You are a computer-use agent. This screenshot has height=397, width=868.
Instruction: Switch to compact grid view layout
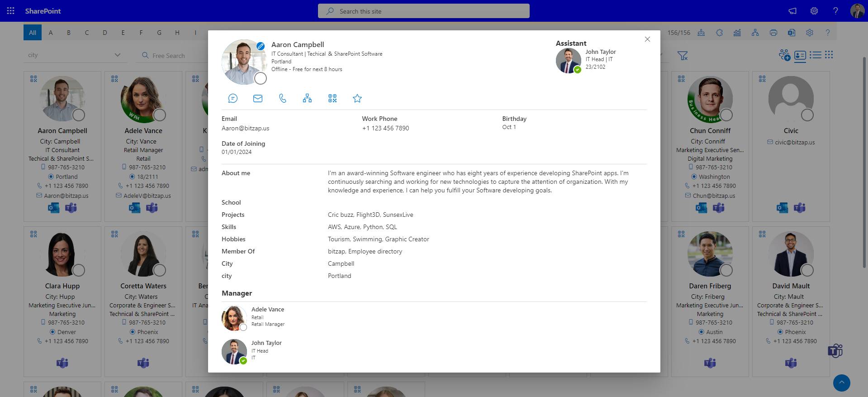pos(829,55)
